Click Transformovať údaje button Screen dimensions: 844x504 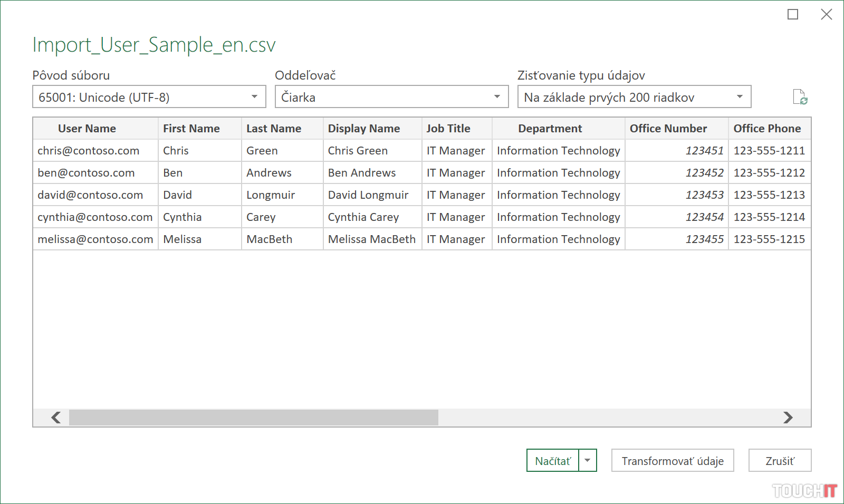pos(672,460)
